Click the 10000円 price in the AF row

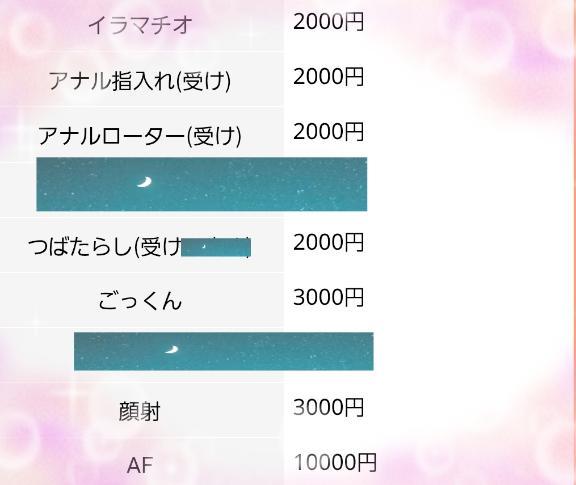(335, 463)
